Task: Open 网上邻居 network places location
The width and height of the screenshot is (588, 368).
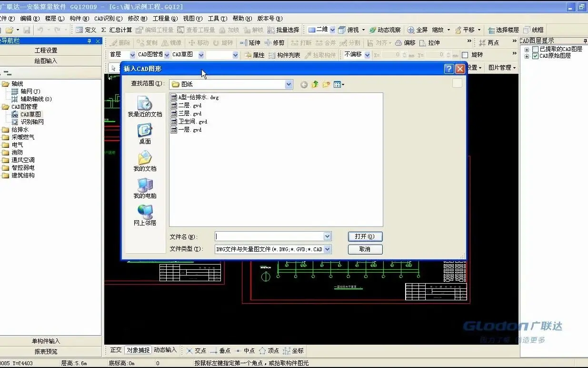Action: pyautogui.click(x=145, y=215)
